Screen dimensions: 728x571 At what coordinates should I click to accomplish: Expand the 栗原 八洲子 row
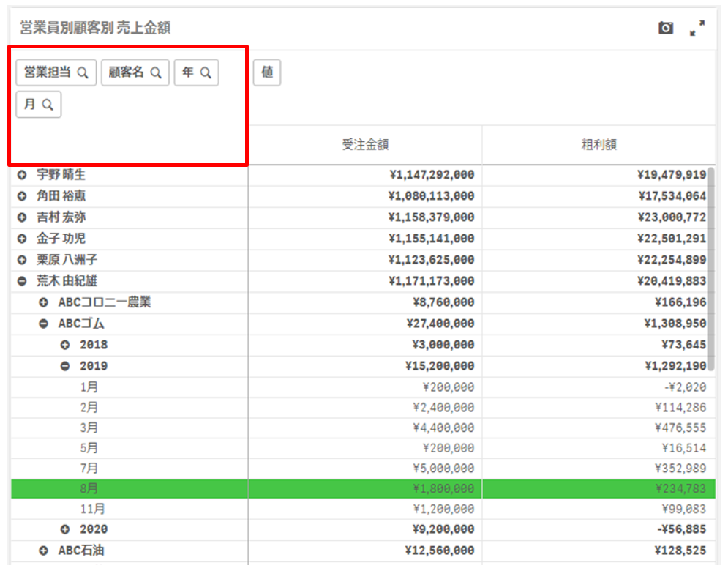click(x=22, y=261)
